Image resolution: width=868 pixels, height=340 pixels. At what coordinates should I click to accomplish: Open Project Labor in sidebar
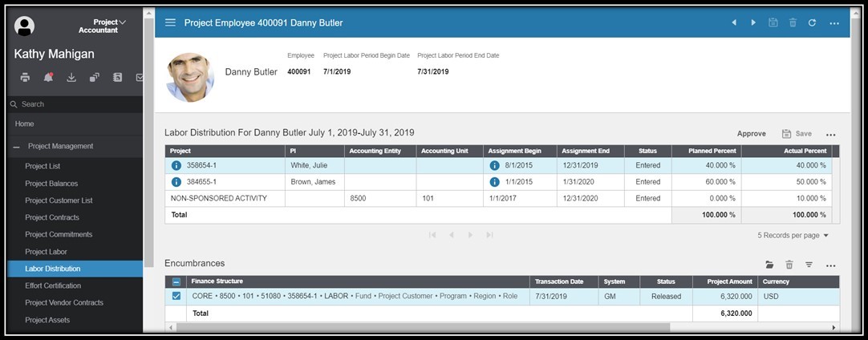[x=46, y=252]
